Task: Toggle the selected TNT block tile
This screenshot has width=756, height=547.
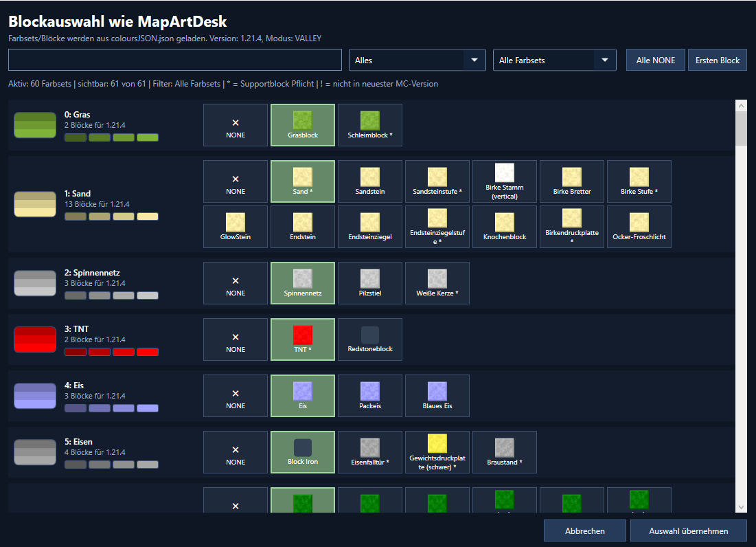Action: coord(303,339)
